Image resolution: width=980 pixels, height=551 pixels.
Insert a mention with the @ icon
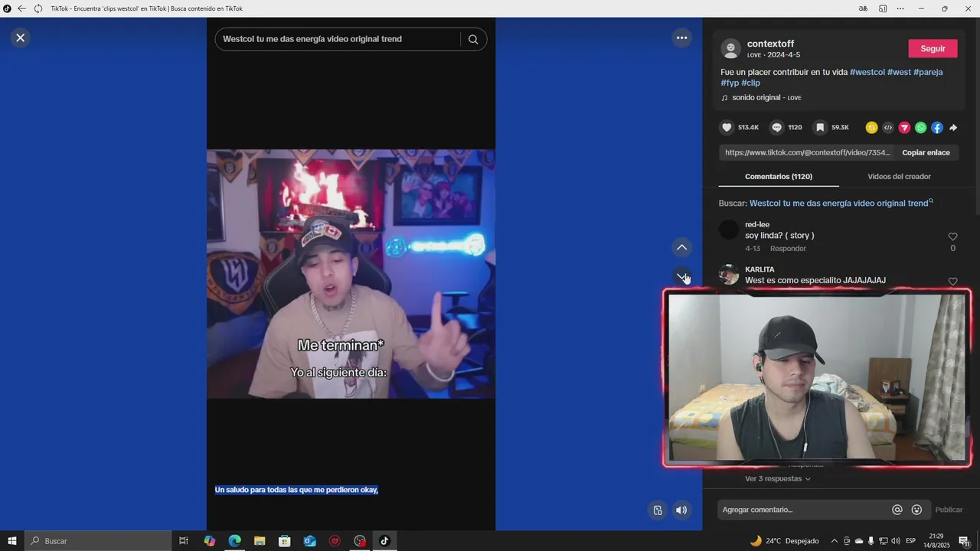tap(897, 510)
